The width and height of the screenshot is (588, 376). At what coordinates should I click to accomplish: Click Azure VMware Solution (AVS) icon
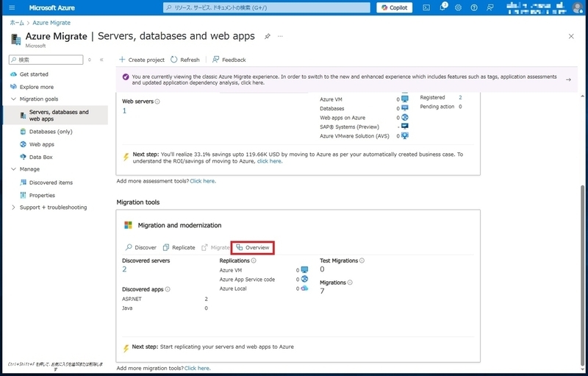click(x=405, y=136)
